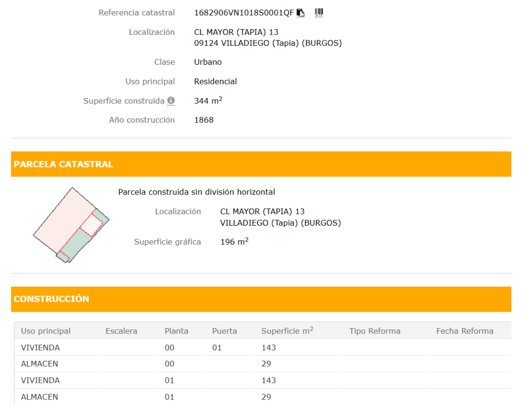Select the ALMACEN row on planta 00
This screenshot has height=410, width=532.
point(39,364)
